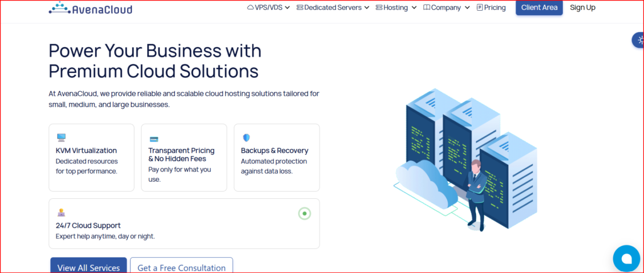
Task: Open the Dedicated Servers menu
Action: [x=333, y=8]
